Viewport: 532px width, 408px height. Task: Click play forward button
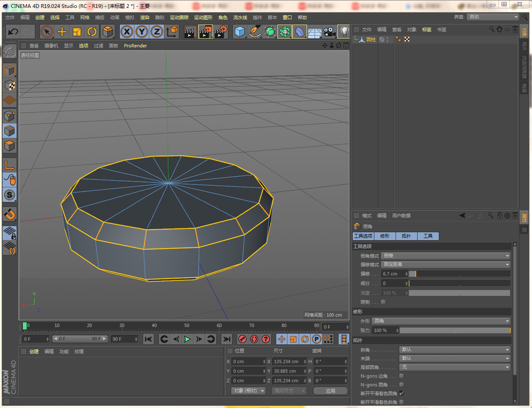point(188,339)
